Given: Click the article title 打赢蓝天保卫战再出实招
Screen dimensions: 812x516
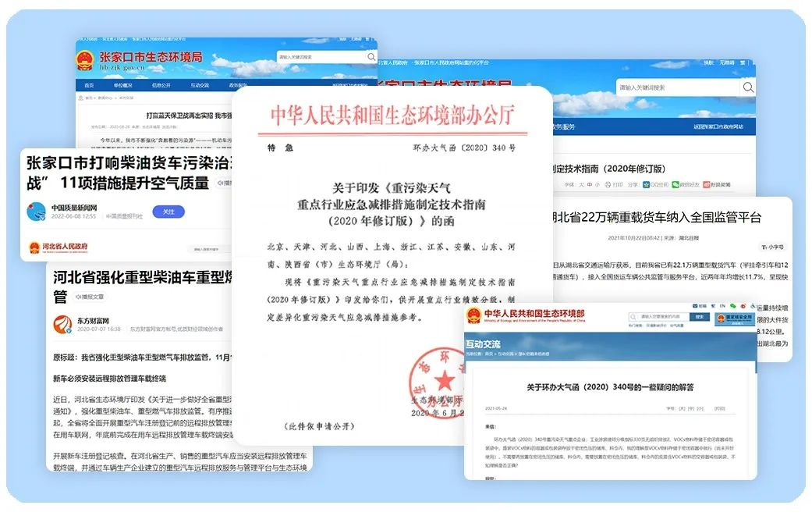Looking at the screenshot, I should (x=189, y=116).
